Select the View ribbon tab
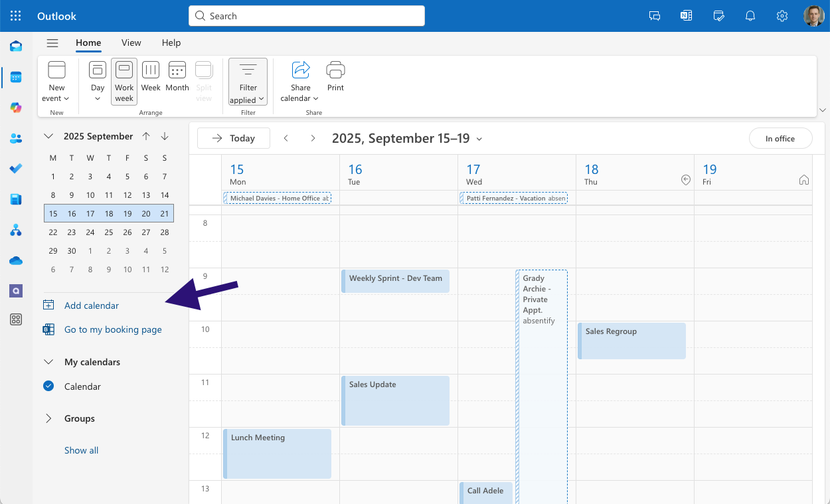830x504 pixels. (131, 42)
